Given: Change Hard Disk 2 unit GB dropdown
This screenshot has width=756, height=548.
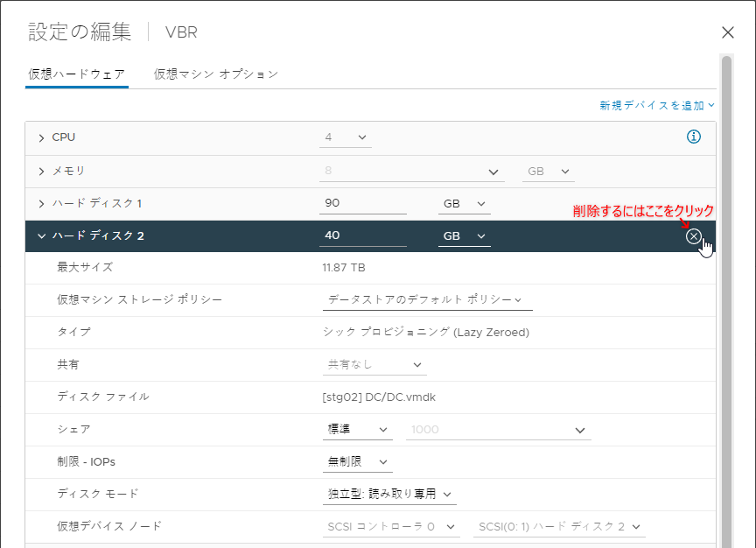Looking at the screenshot, I should click(465, 235).
